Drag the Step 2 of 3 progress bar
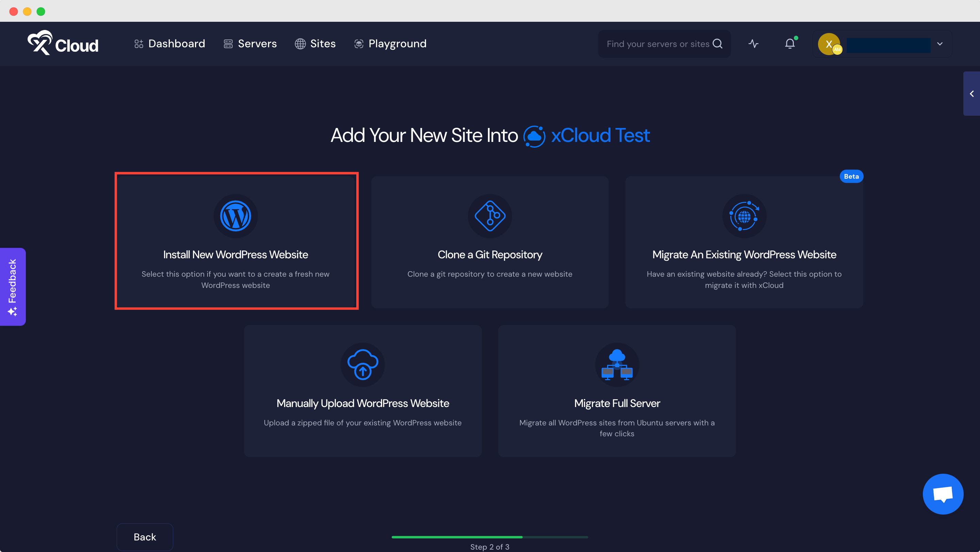 point(490,537)
